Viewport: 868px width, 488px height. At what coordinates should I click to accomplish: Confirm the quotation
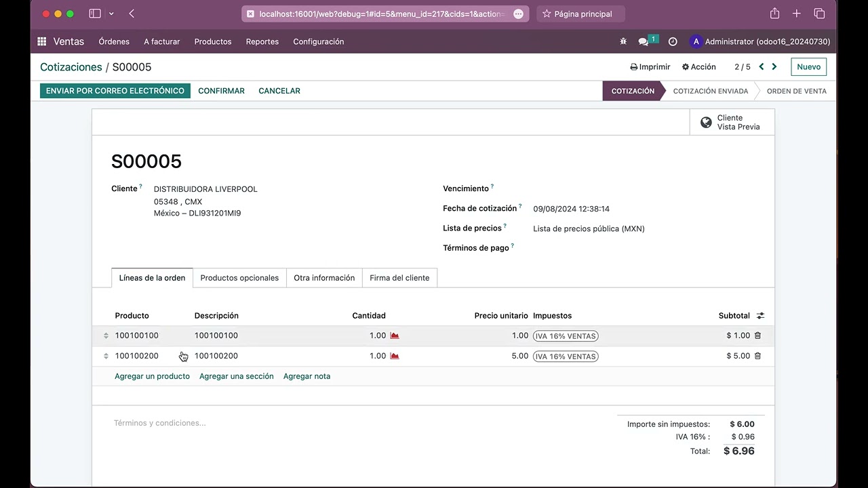click(221, 91)
